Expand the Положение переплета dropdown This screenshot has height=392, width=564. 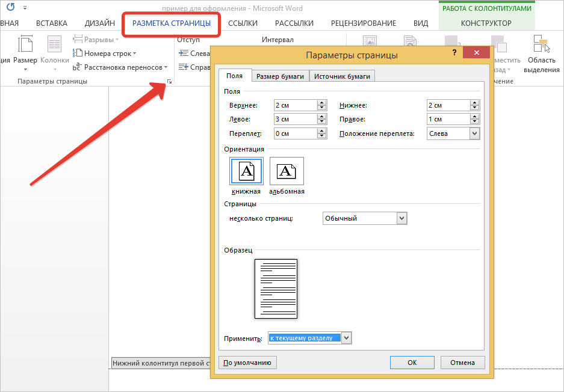[474, 133]
